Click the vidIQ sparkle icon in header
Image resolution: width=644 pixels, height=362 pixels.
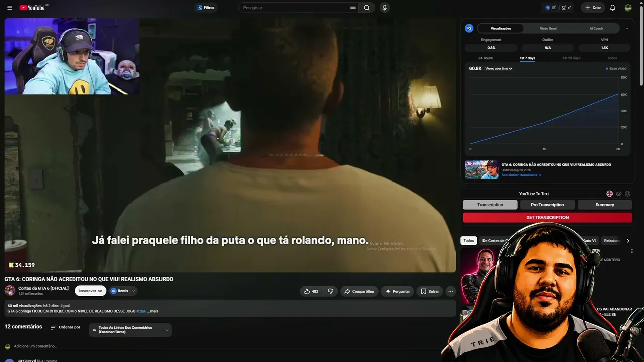(x=569, y=8)
